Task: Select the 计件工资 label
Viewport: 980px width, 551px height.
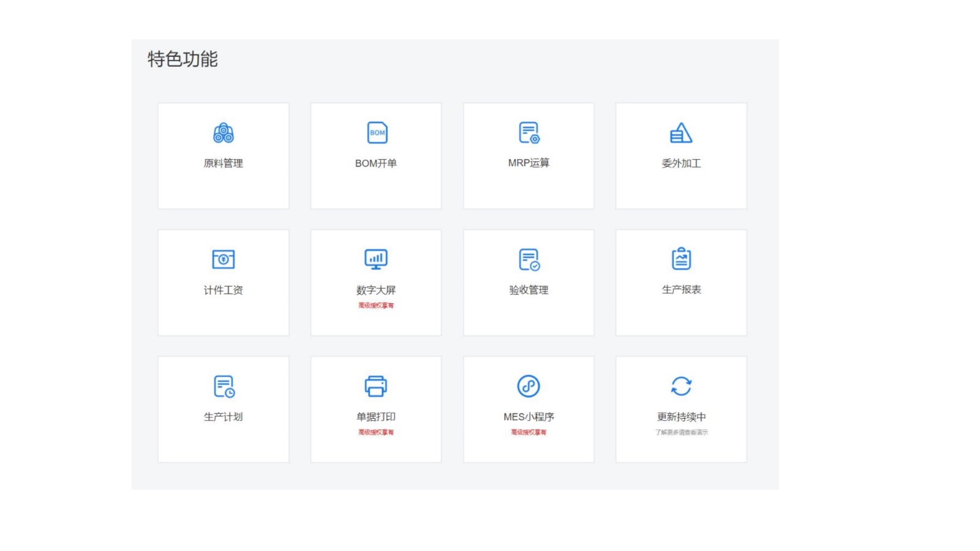Action: (x=224, y=290)
